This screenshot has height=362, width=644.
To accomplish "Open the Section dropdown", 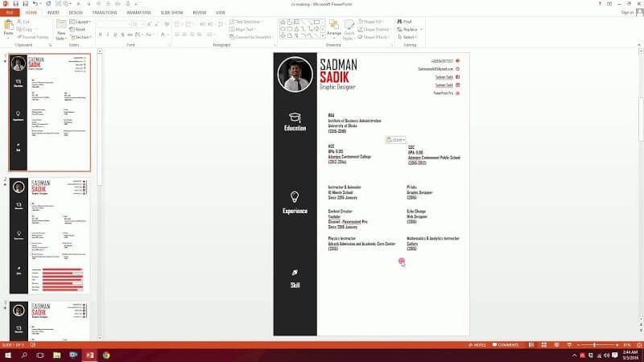I will [80, 37].
